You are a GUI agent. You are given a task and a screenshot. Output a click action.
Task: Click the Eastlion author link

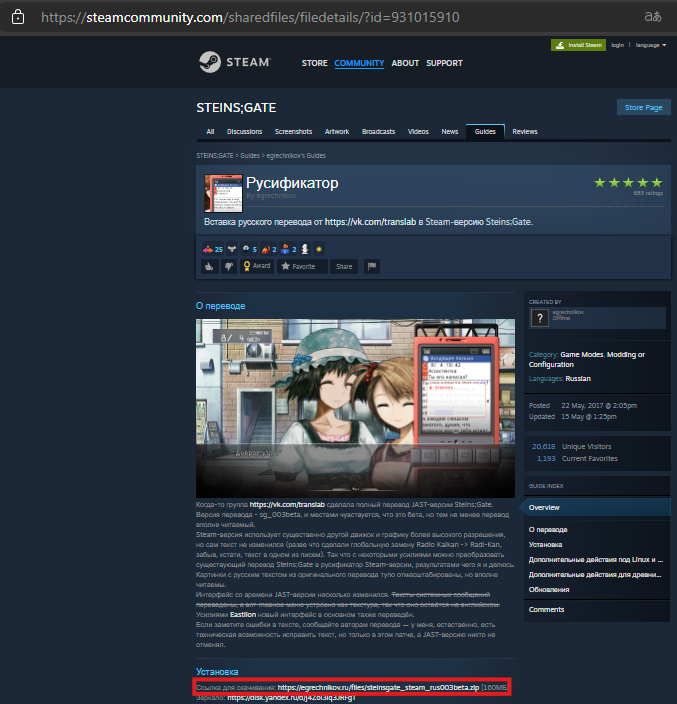tap(243, 615)
